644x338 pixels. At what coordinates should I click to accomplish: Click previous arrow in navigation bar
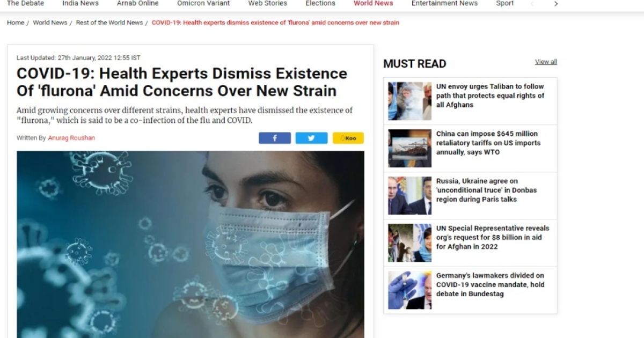(532, 4)
